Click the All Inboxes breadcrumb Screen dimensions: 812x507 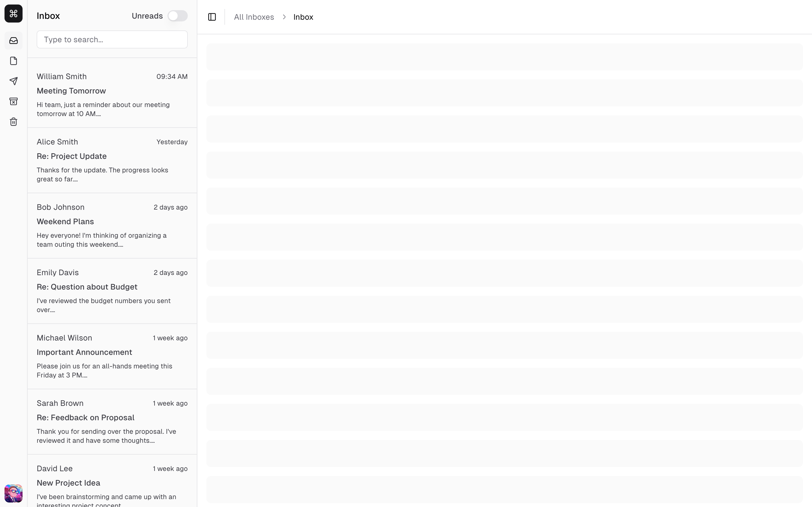pyautogui.click(x=254, y=17)
